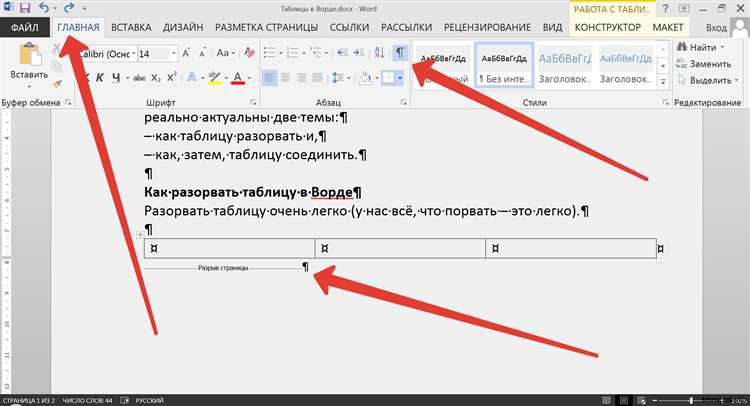Toggle show paragraph marks ¶ button
The image size is (750, 406).
click(400, 53)
